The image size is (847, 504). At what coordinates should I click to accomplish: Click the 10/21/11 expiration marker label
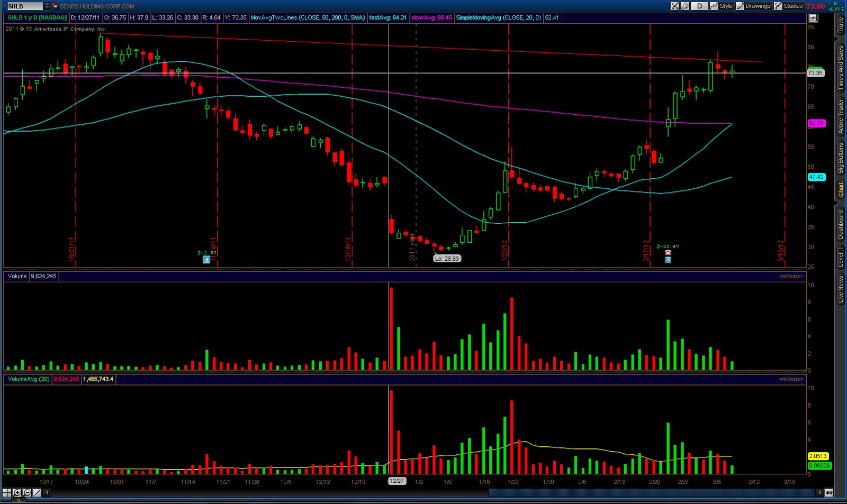pyautogui.click(x=71, y=250)
